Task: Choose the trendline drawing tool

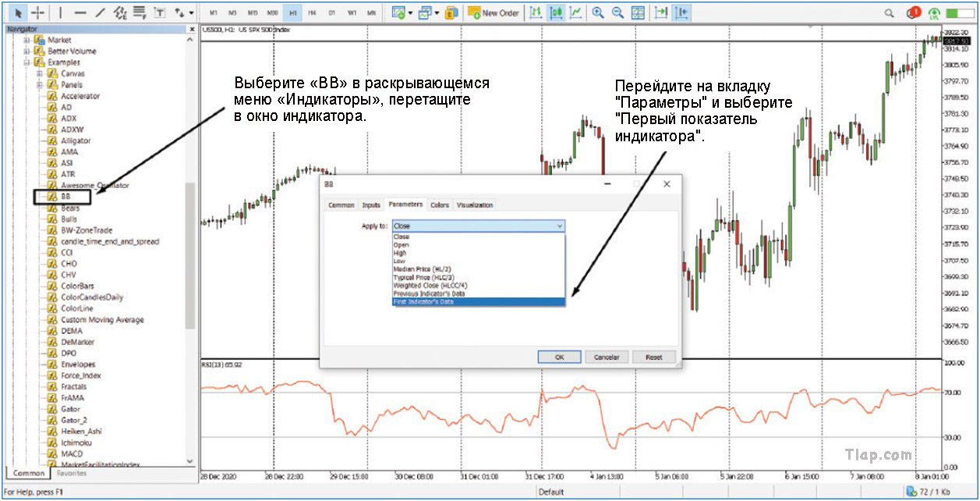Action: (100, 12)
